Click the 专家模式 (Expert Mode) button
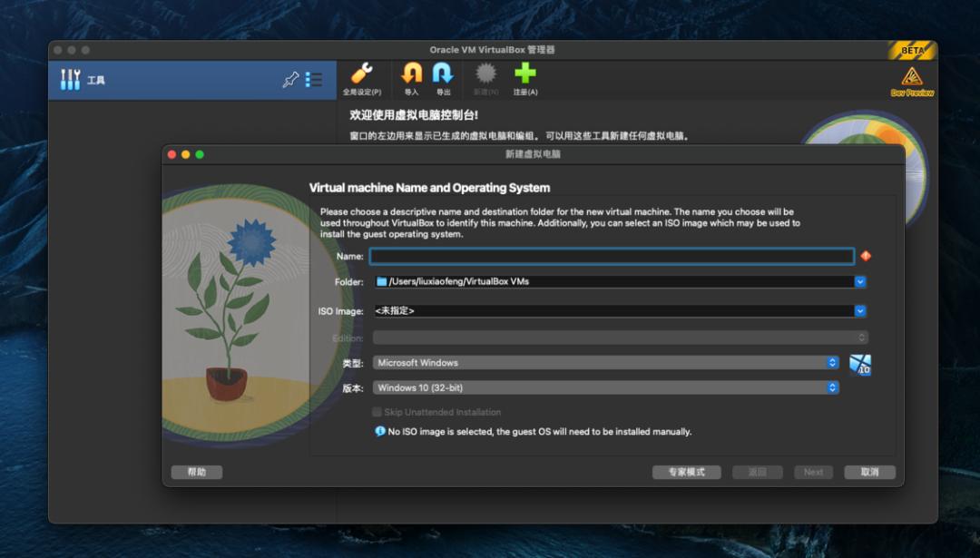 [686, 473]
